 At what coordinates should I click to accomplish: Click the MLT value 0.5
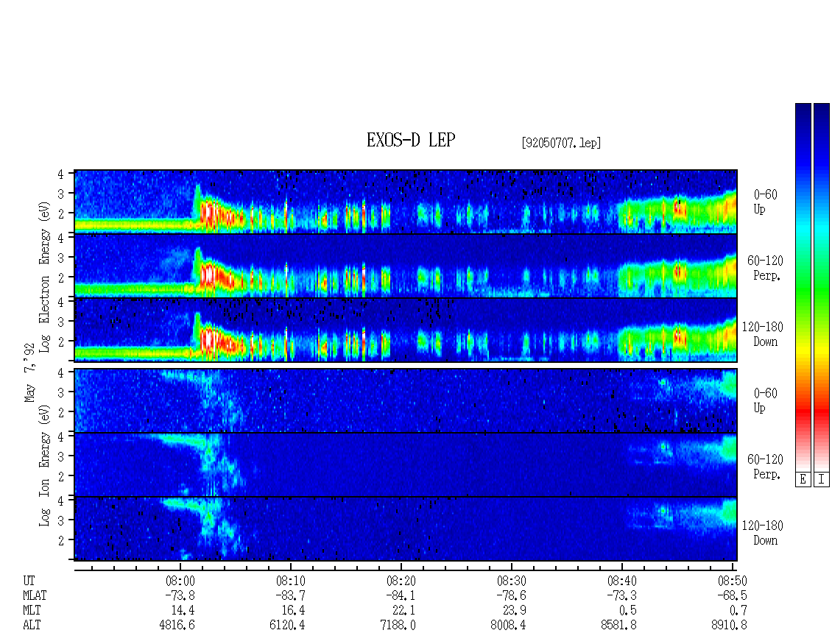tap(628, 611)
